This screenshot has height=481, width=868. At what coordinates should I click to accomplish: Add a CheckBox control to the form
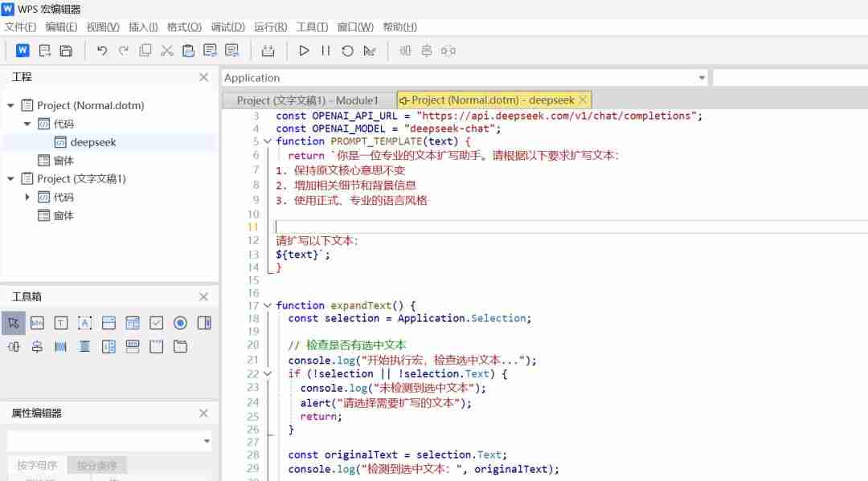156,322
